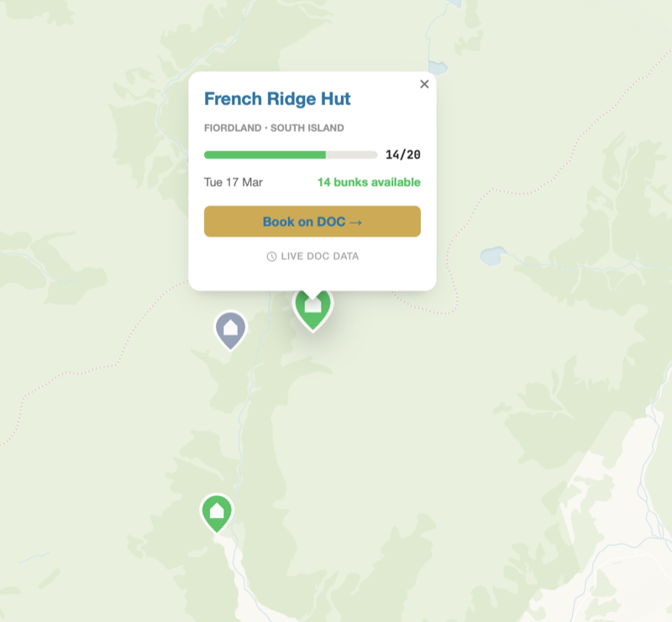Click the 14/20 capacity count

403,155
